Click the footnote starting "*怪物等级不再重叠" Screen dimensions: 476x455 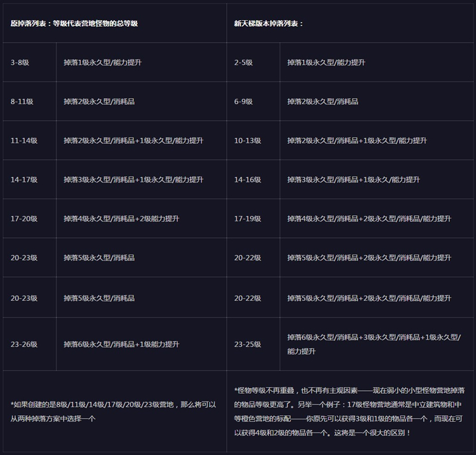click(349, 412)
